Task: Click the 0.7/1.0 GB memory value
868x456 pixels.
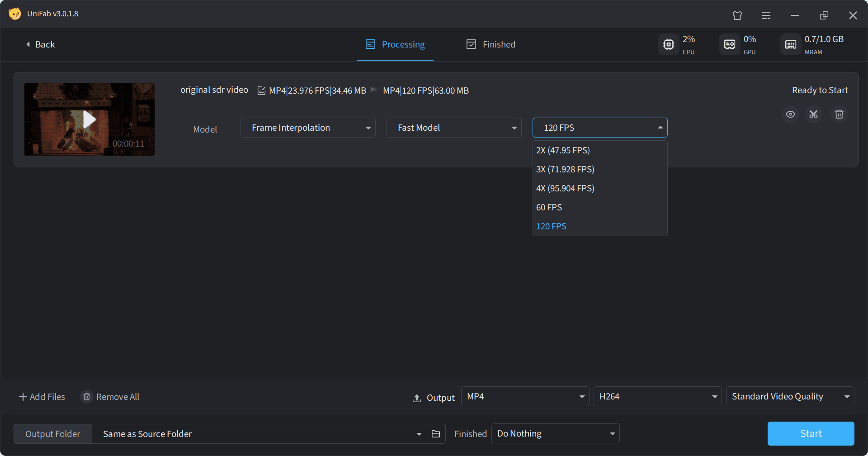Action: click(824, 39)
